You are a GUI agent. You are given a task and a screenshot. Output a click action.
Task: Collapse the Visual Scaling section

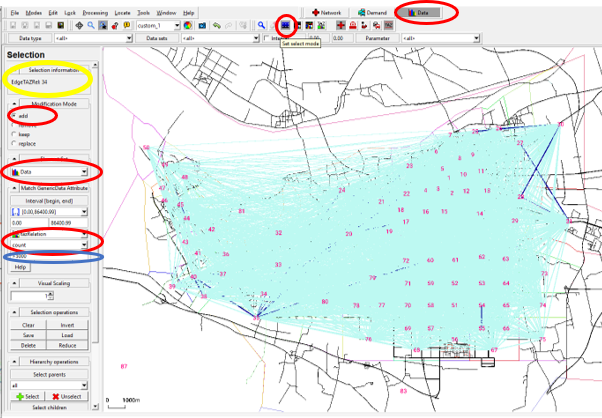pyautogui.click(x=13, y=283)
